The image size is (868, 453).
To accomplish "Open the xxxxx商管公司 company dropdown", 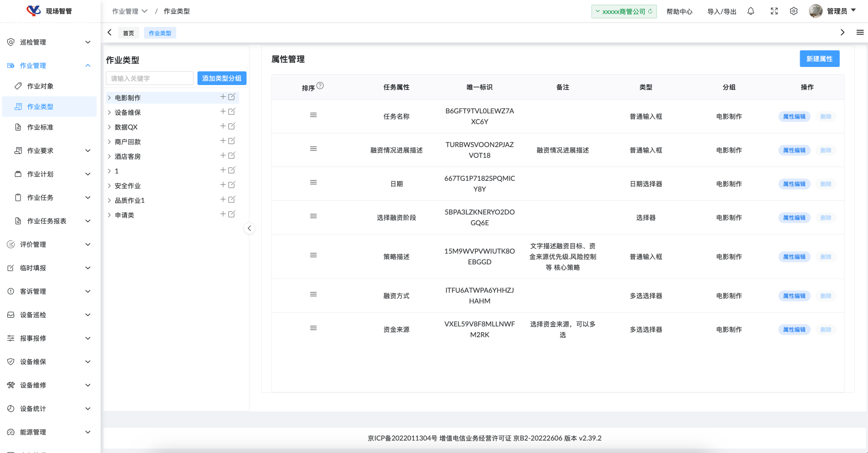I will coord(623,11).
